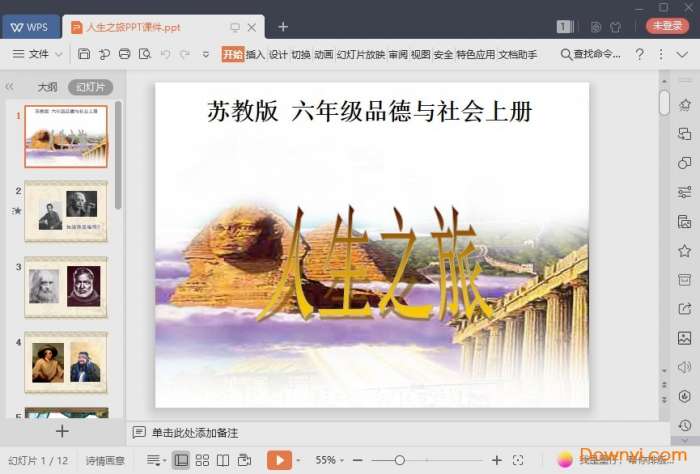The width and height of the screenshot is (700, 474).
Task: Open the 安全 ribbon tab
Action: 443,54
